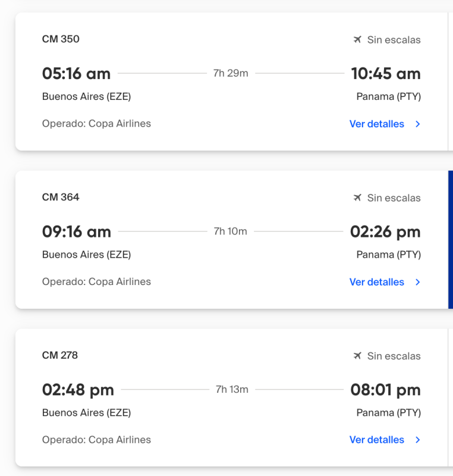Click the 05:16 am departure time
Viewport: 453px width, 476px height.
[76, 74]
